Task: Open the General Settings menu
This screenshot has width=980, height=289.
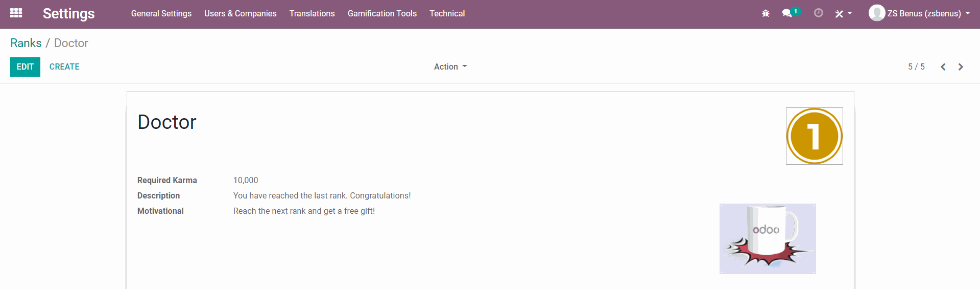Action: (161, 13)
